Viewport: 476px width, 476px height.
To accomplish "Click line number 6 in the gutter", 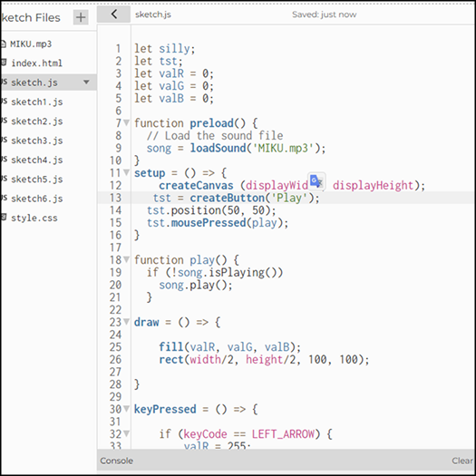I will 119,111.
